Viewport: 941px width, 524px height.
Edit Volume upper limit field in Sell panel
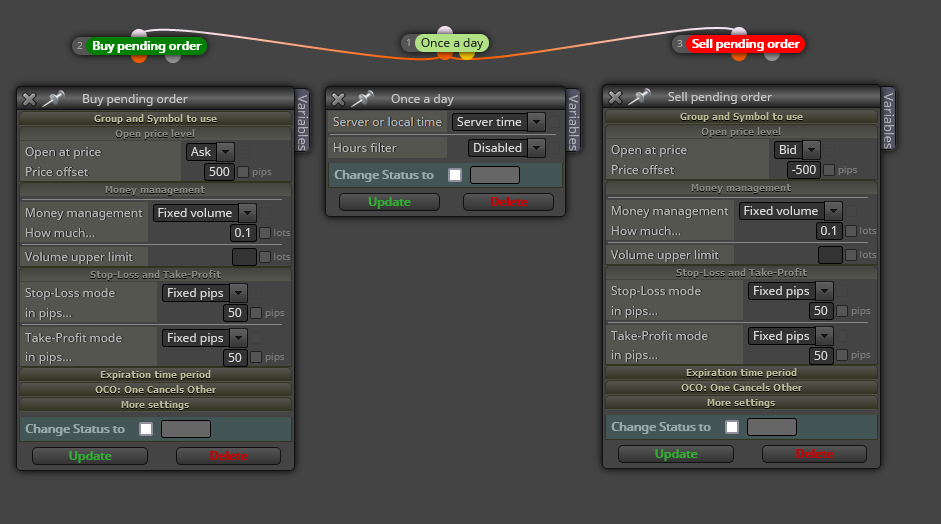coord(830,255)
